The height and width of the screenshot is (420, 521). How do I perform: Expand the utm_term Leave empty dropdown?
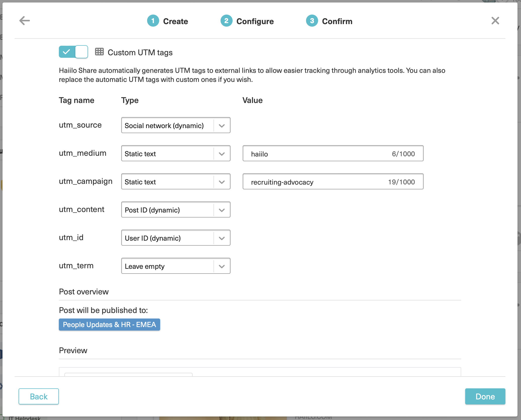pyautogui.click(x=176, y=266)
